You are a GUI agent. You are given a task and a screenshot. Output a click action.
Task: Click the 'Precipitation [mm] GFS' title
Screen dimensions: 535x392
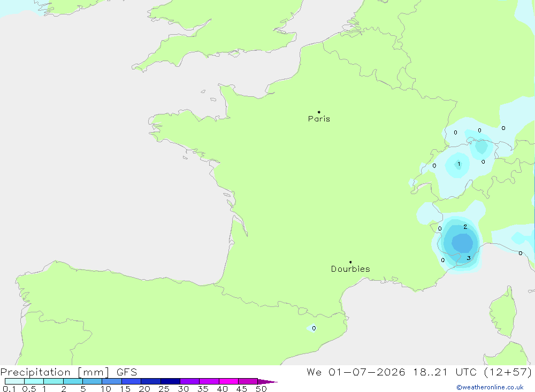pos(68,372)
